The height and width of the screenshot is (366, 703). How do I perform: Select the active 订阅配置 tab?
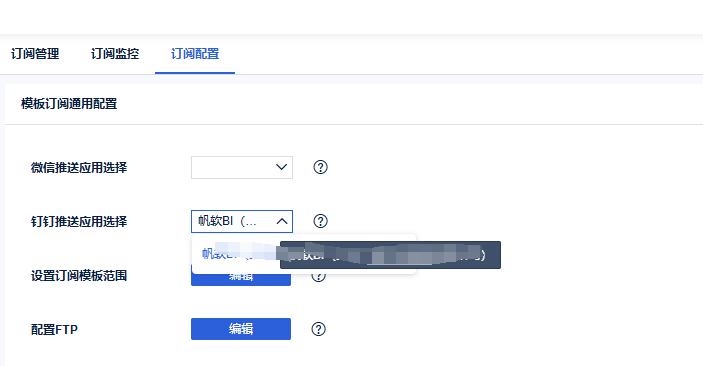tap(195, 54)
